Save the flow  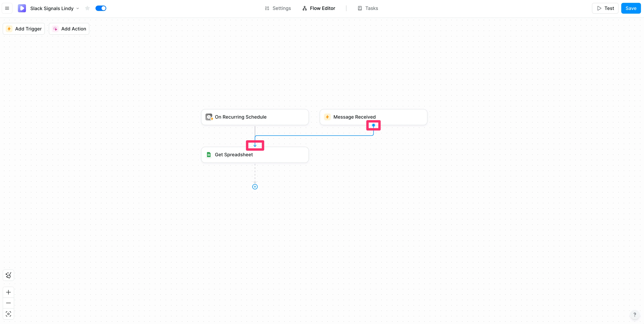click(x=631, y=8)
